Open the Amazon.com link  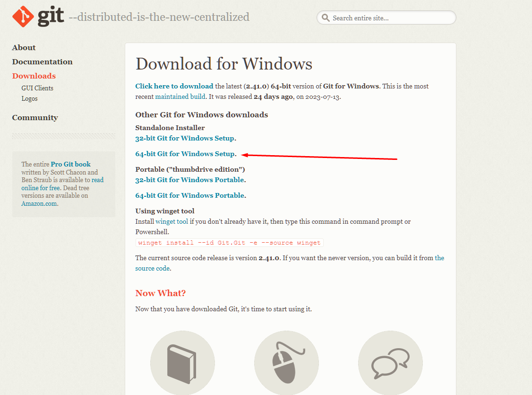39,203
